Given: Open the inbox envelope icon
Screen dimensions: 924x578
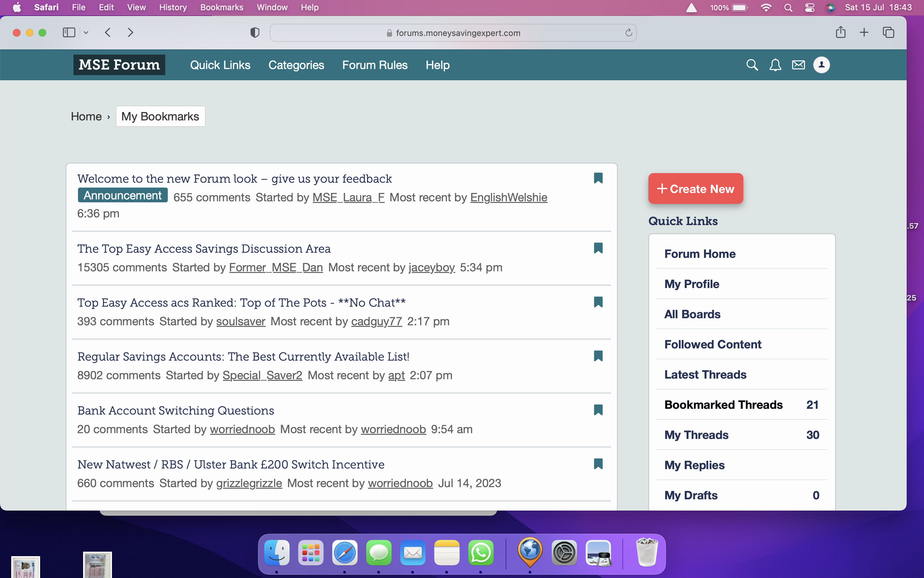Looking at the screenshot, I should pyautogui.click(x=798, y=65).
